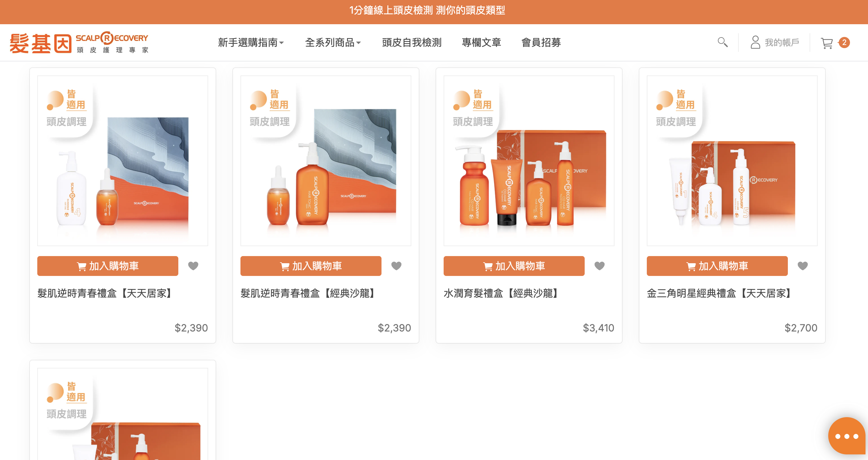Toggle heart for 金三角明星經典禮盒【天天居家】

[x=803, y=266]
